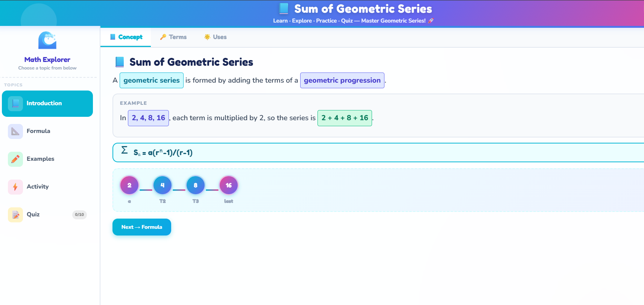Image resolution: width=644 pixels, height=305 pixels.
Task: Select the Introduction book icon
Action: point(15,103)
